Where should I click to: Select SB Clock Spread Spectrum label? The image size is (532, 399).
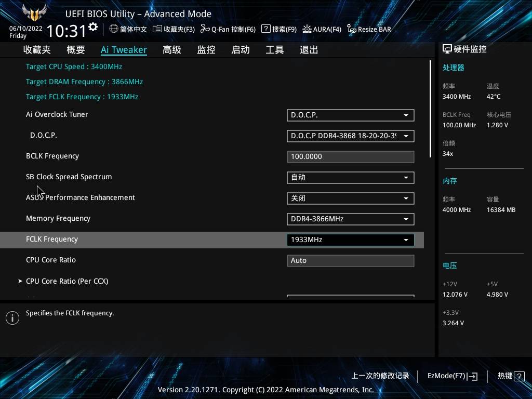click(69, 177)
